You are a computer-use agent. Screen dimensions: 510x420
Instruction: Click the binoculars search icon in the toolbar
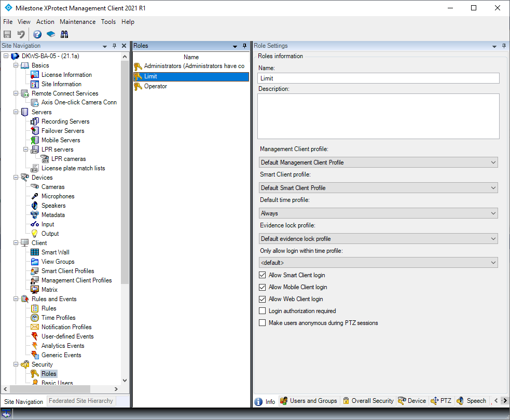tap(64, 34)
